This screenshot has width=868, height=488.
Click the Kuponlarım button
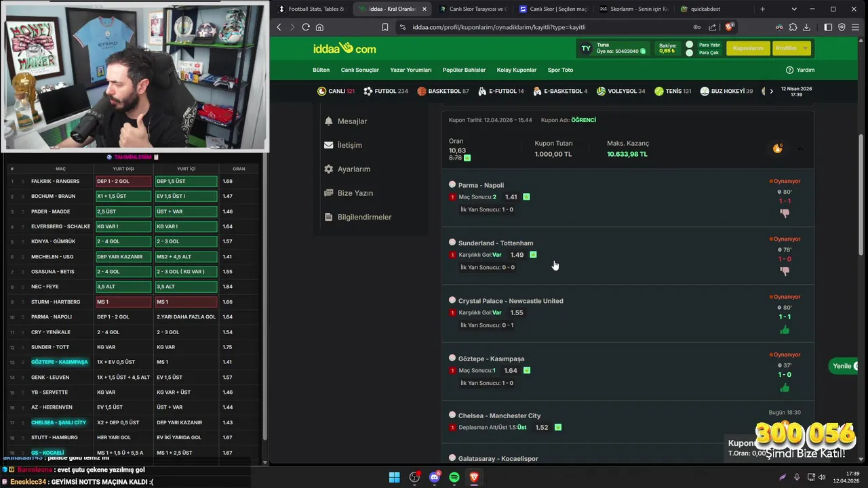[x=748, y=48]
